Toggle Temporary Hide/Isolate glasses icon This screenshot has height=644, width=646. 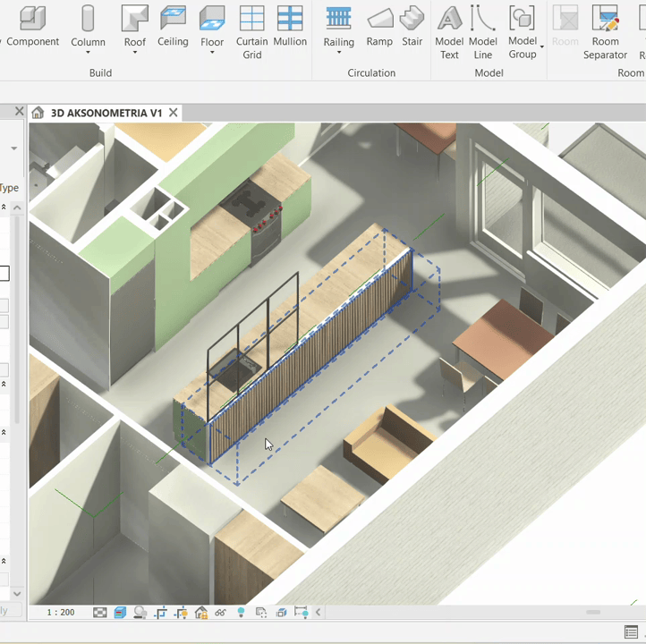tap(220, 613)
